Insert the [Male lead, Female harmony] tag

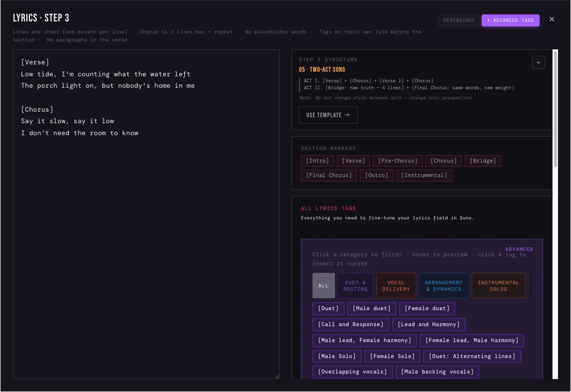(x=364, y=341)
